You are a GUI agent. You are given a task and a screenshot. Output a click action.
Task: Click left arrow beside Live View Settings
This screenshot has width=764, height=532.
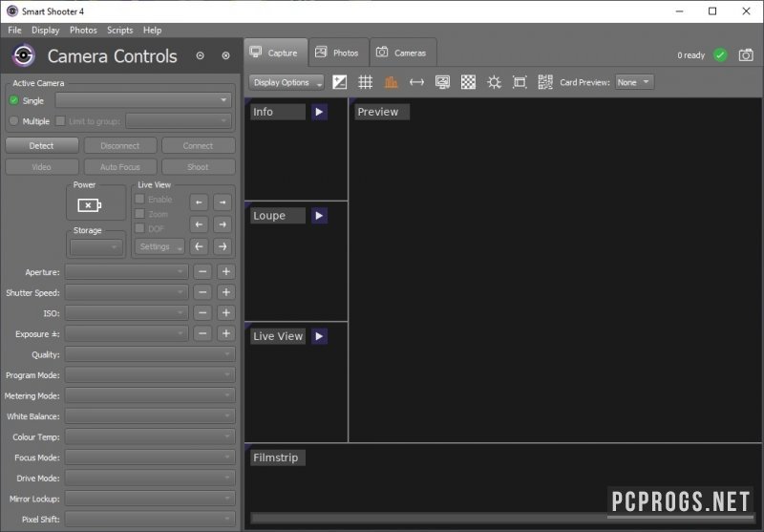coord(199,246)
